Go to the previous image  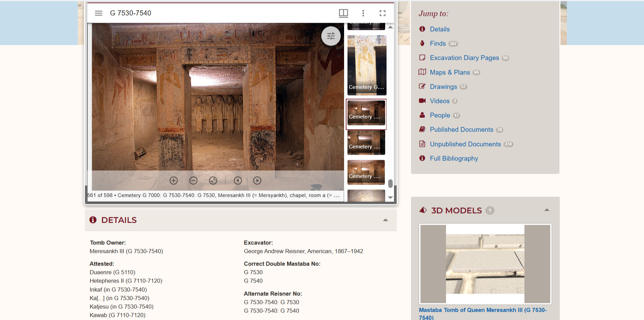[x=238, y=181]
